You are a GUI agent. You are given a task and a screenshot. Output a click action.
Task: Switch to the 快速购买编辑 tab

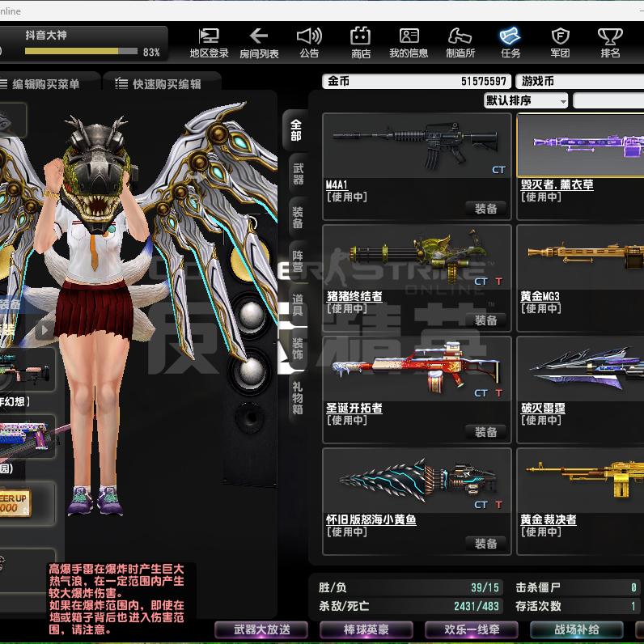coord(158,84)
